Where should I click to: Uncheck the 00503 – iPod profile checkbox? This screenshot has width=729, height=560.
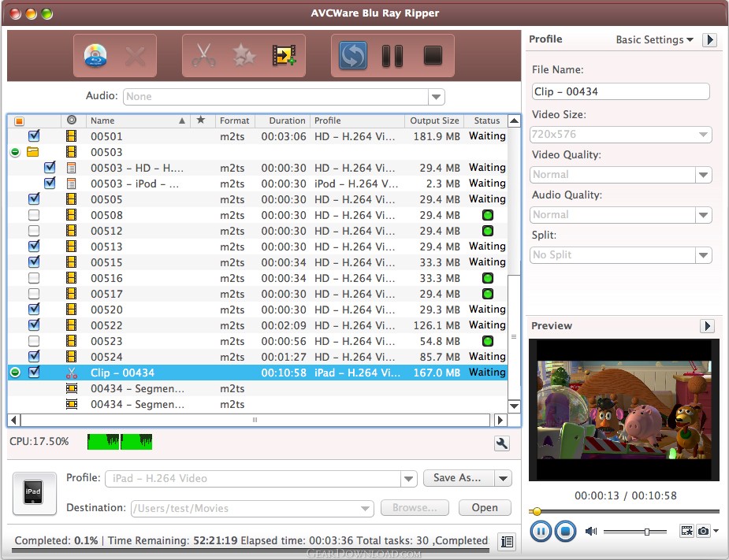pyautogui.click(x=50, y=183)
